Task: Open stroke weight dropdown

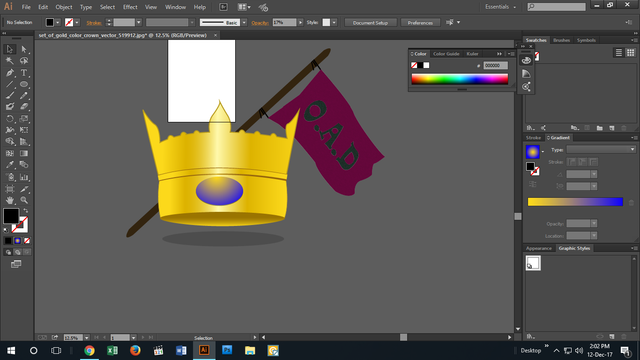Action: point(139,22)
